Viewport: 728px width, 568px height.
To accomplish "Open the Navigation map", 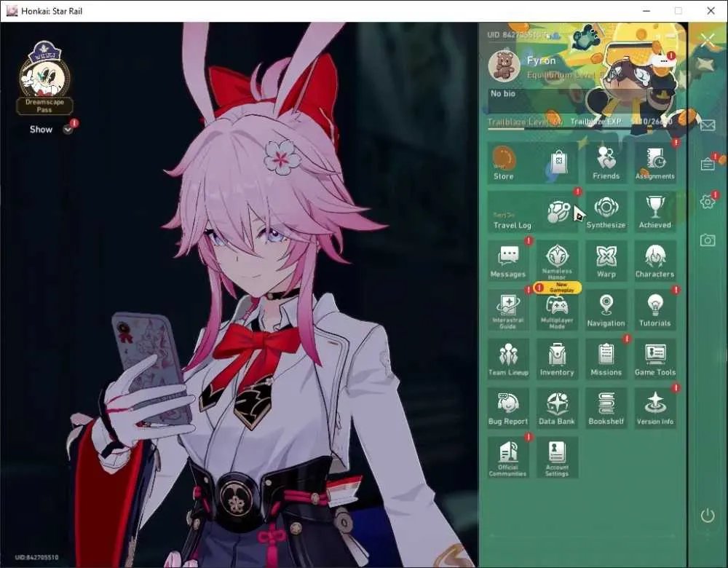I will click(606, 310).
